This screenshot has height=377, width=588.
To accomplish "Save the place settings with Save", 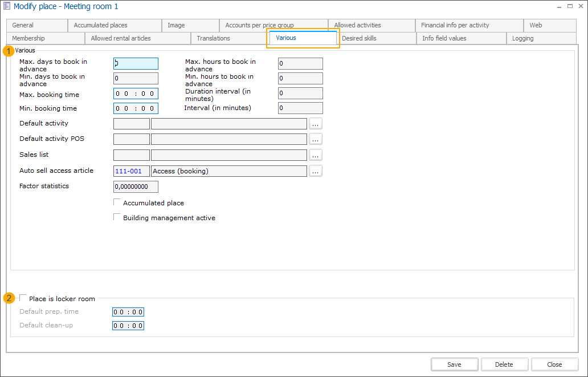I will [x=454, y=364].
